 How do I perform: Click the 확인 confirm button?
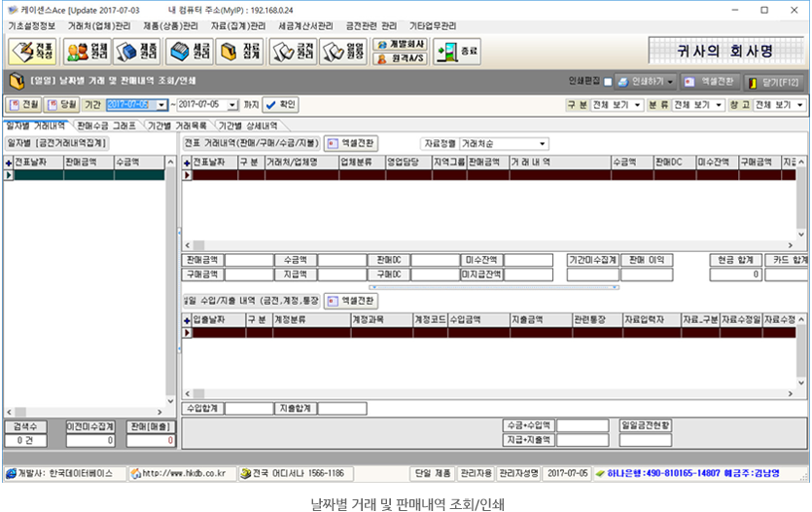coord(279,104)
